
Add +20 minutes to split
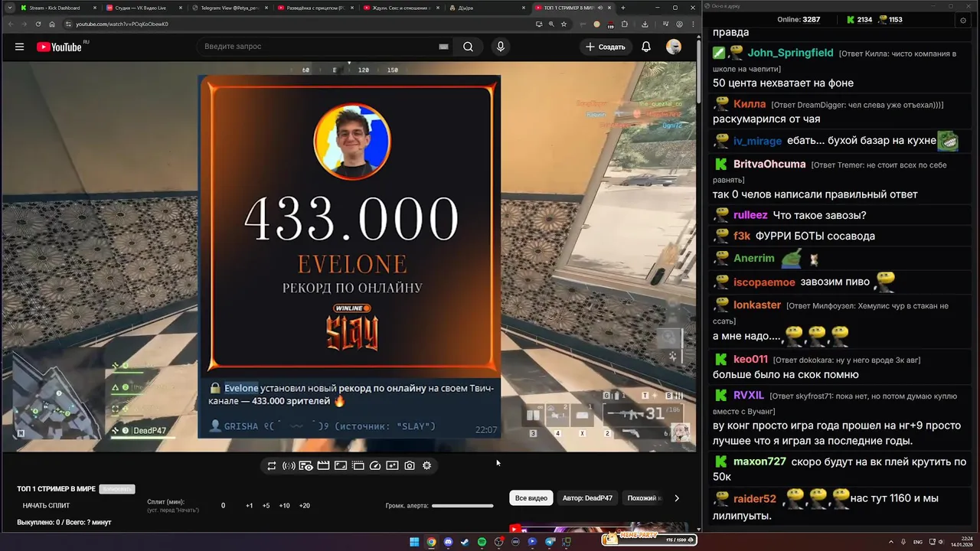(x=304, y=505)
